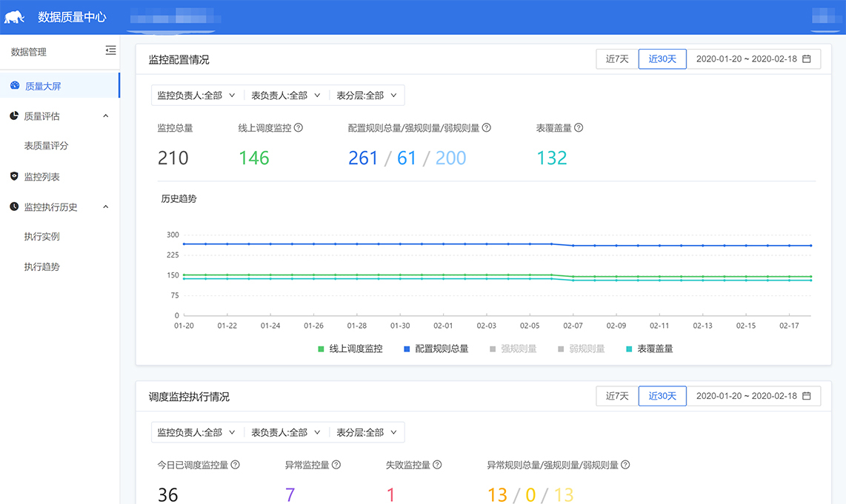
Task: Toggle 线上调度监控 legend series in chart
Action: click(350, 349)
